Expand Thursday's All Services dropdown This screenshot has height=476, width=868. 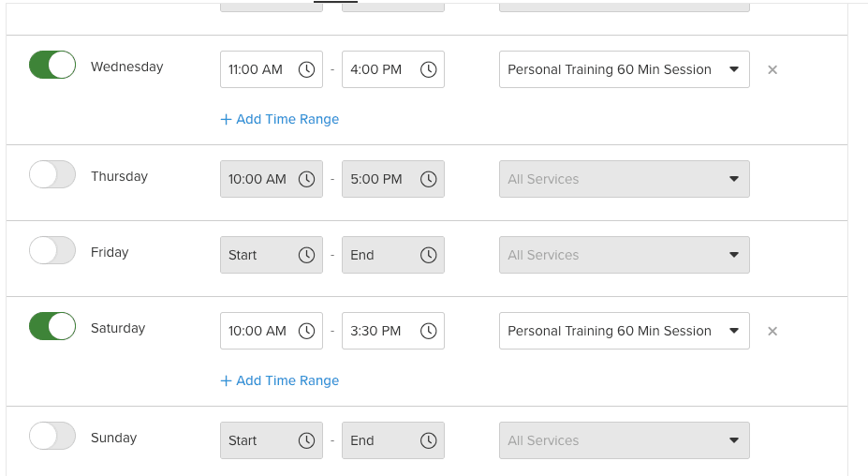(624, 179)
